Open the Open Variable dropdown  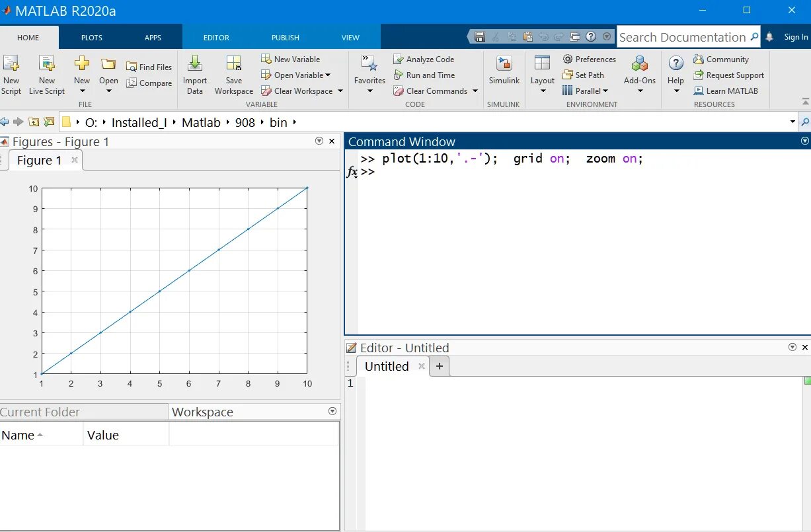pyautogui.click(x=295, y=75)
